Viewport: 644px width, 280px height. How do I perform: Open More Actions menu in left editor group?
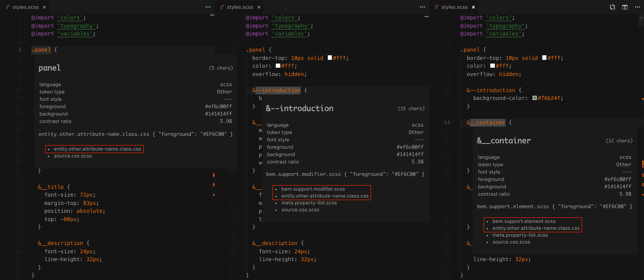click(x=208, y=7)
